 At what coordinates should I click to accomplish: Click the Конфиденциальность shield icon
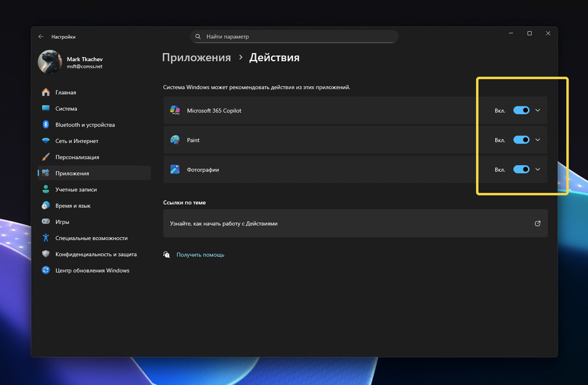point(46,254)
